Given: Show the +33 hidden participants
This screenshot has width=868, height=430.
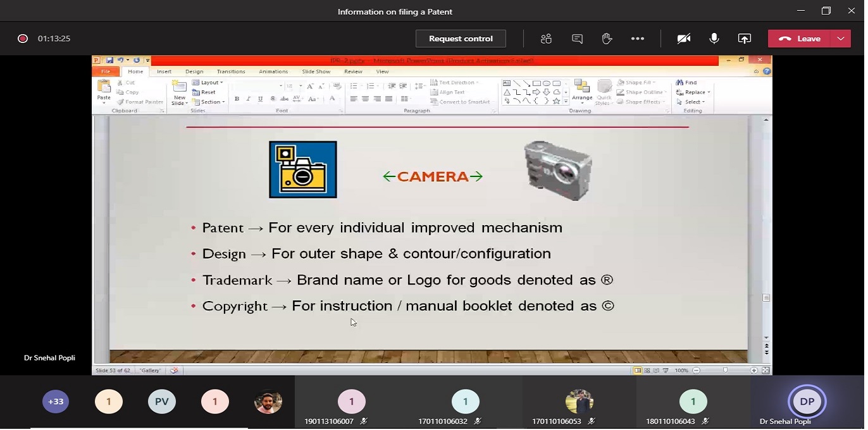Looking at the screenshot, I should pyautogui.click(x=56, y=402).
